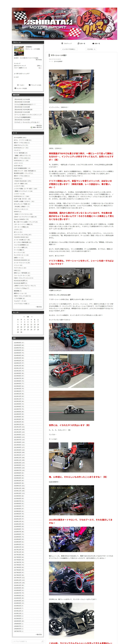Go to previous month in calendar
The image size is (129, 644).
(x=24, y=317)
